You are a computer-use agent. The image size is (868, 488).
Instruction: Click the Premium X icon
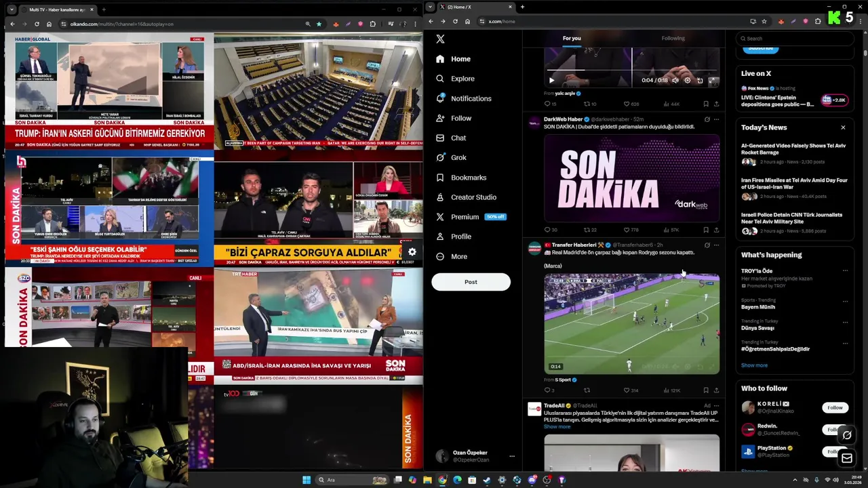coord(440,217)
